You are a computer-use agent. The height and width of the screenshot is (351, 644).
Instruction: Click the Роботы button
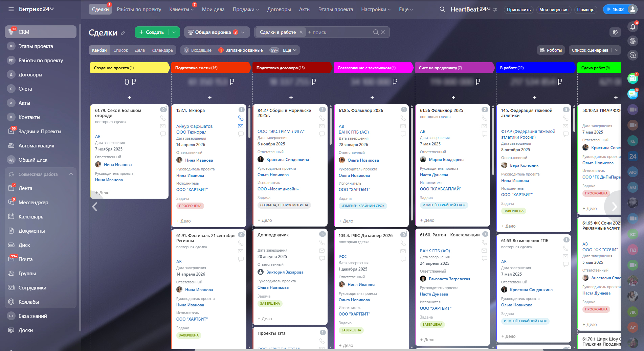[x=551, y=50]
